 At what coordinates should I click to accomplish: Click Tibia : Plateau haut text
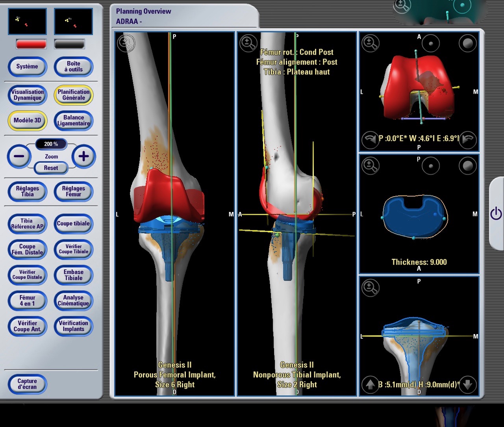(x=297, y=72)
